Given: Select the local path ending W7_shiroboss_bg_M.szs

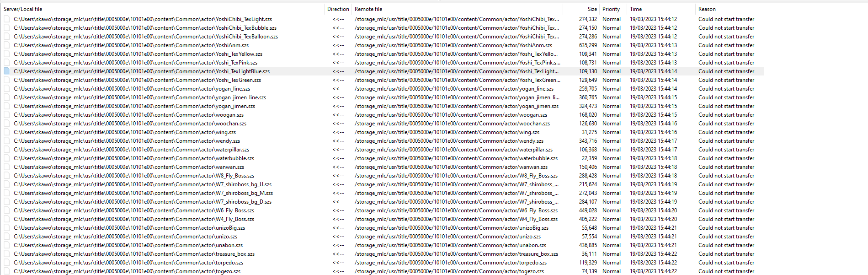Looking at the screenshot, I should (143, 193).
